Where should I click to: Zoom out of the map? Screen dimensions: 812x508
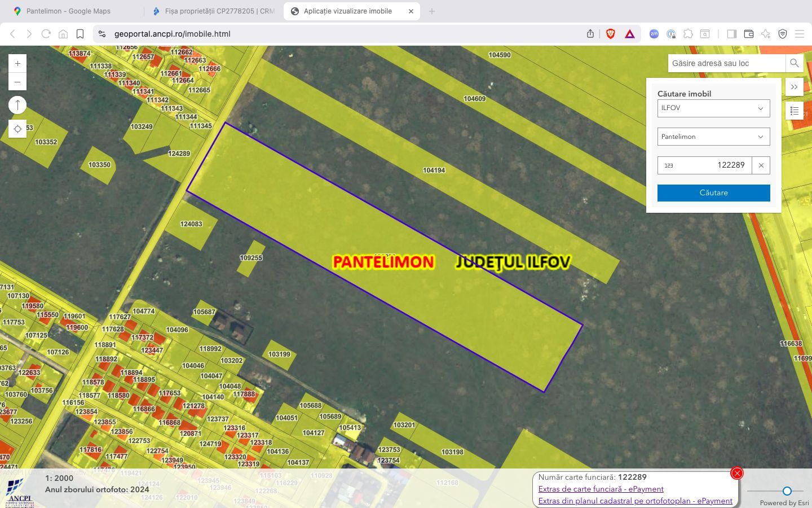pyautogui.click(x=17, y=82)
